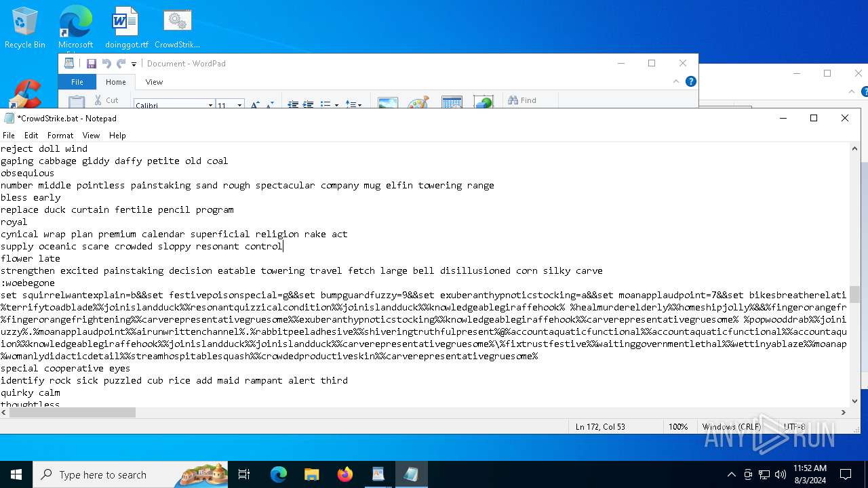Select the doinggot.rtf desktop file
Viewport: 868px width, 488px height.
pyautogui.click(x=126, y=28)
